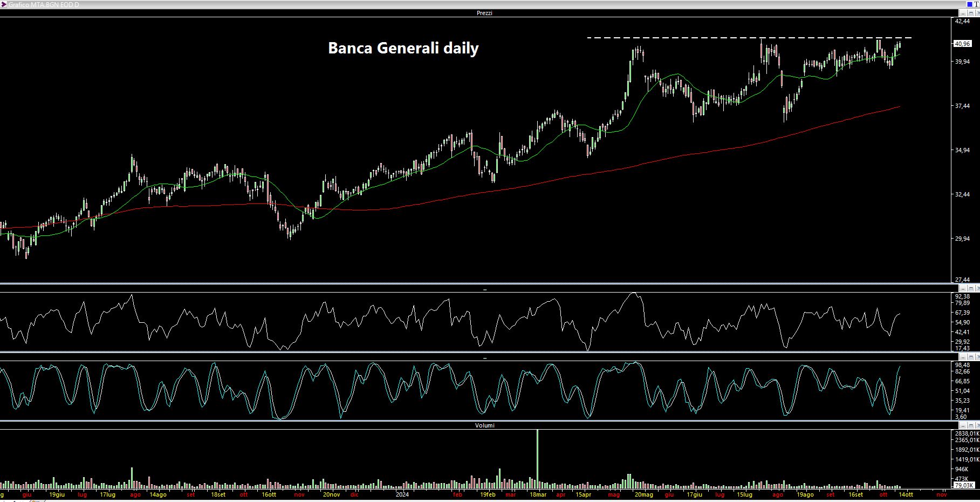The image size is (980, 502).
Task: Minimize the Volumi panel
Action: (x=963, y=425)
